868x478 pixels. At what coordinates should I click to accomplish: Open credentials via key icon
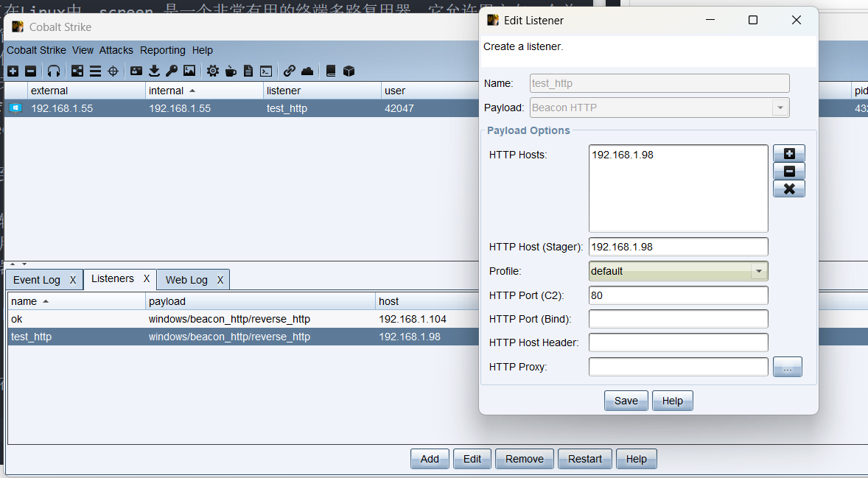tap(171, 71)
